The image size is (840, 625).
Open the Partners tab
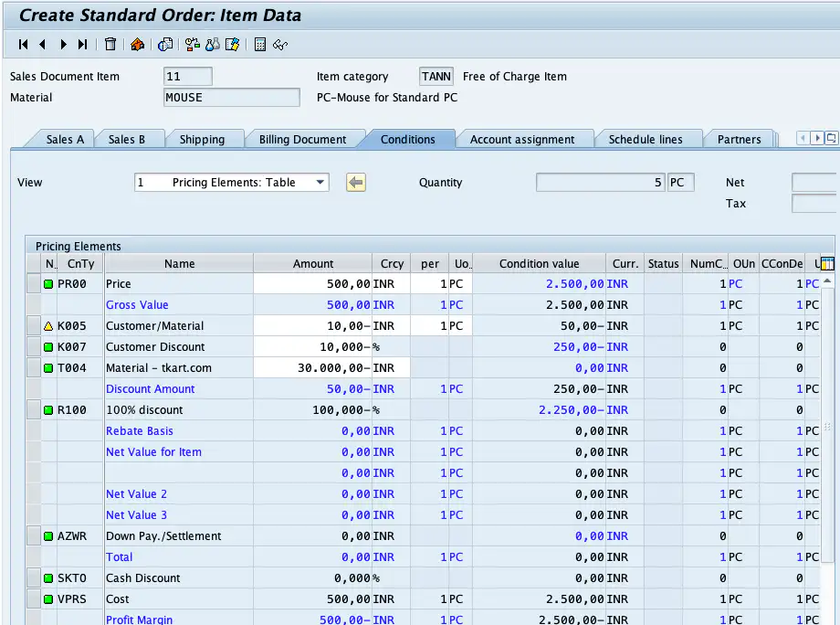click(740, 140)
